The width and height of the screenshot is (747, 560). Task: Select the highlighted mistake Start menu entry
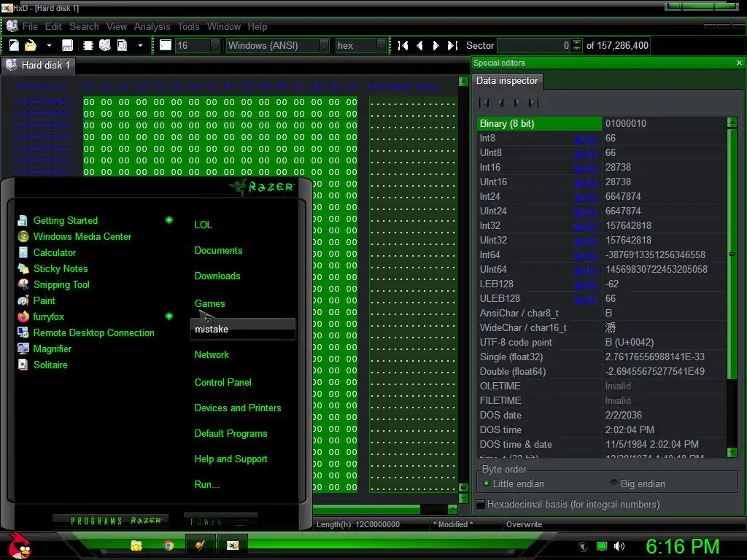click(x=243, y=329)
